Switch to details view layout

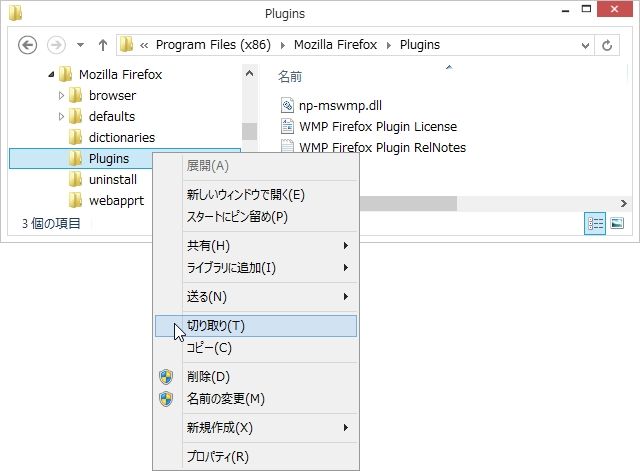[595, 223]
